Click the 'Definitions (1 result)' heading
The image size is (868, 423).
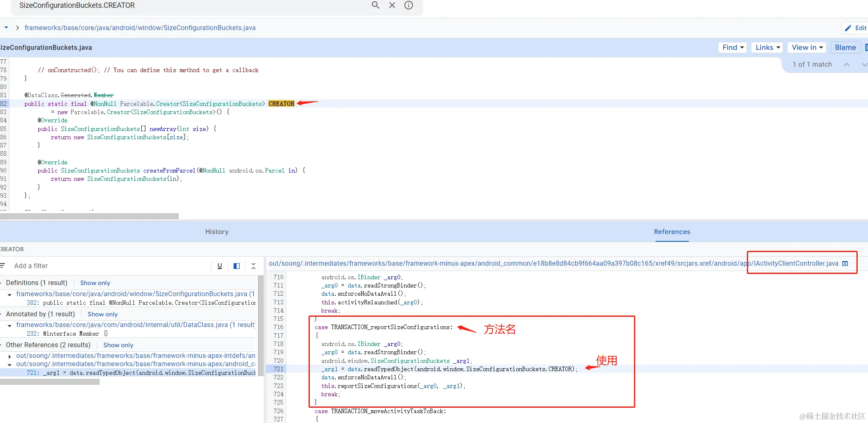tap(37, 283)
